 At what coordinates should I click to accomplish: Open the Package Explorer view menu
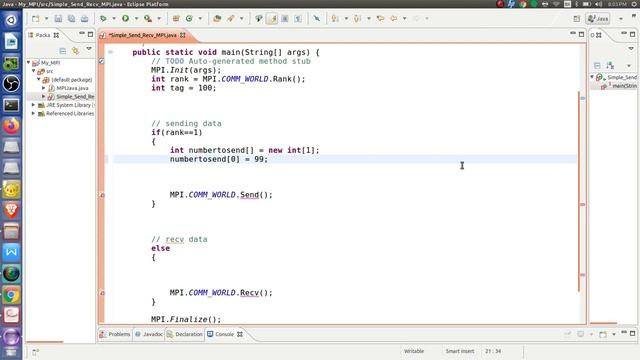pyautogui.click(x=89, y=49)
